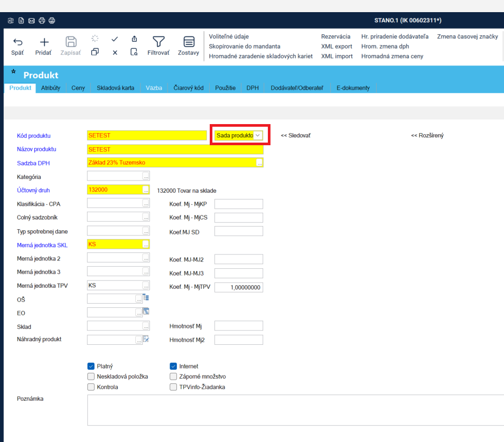Click the << Rozšírený link
504x442 pixels.
pos(427,136)
